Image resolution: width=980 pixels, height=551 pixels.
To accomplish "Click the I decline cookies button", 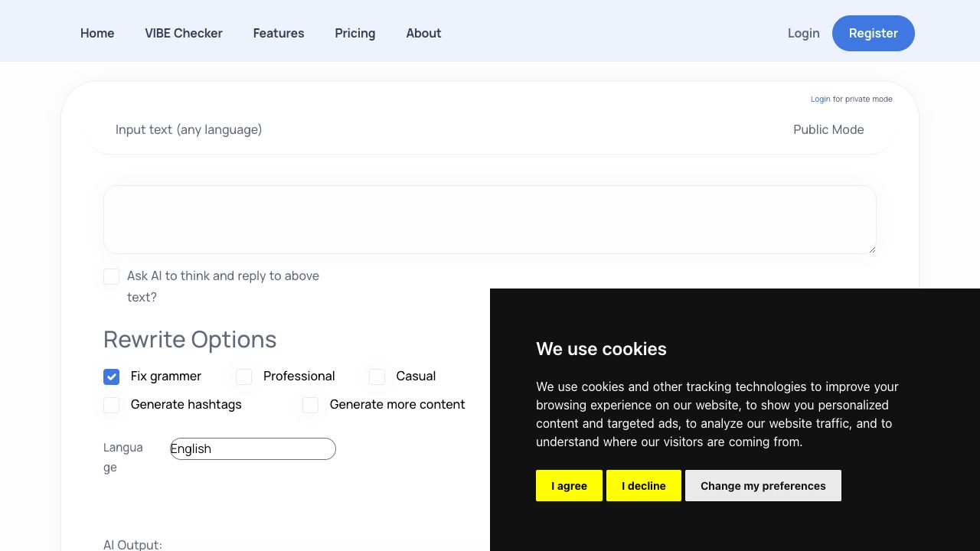I will point(643,486).
